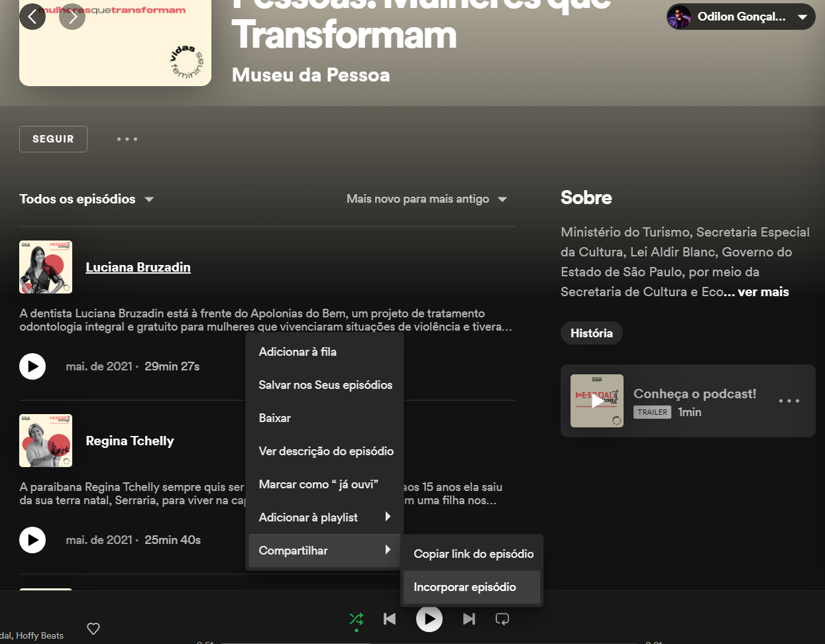Open the Luciana Bruzadin episode link
The image size is (825, 644).
pyautogui.click(x=138, y=267)
